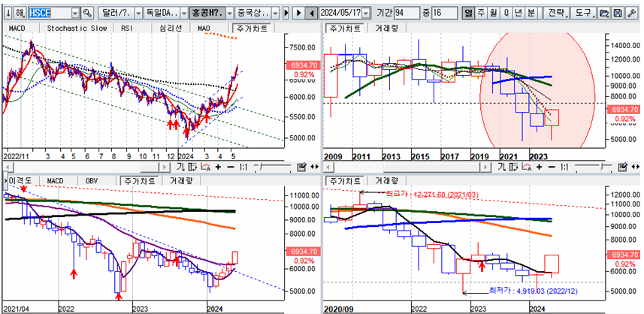Click the 기간 input field showing 94

[x=407, y=13]
